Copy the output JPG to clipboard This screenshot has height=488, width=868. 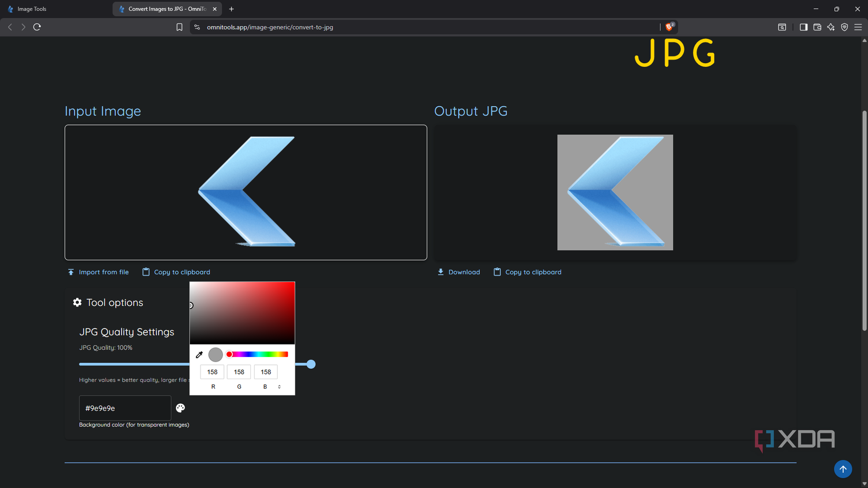click(527, 272)
